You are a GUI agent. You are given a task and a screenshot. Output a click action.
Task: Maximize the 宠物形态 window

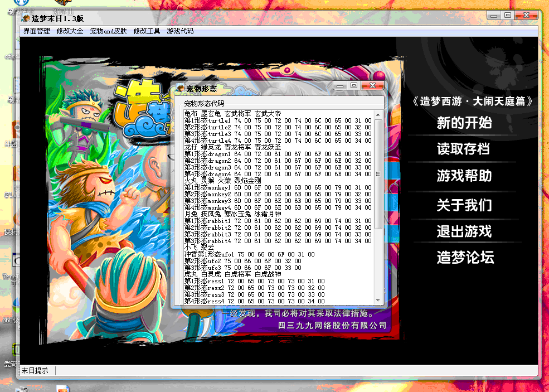353,86
